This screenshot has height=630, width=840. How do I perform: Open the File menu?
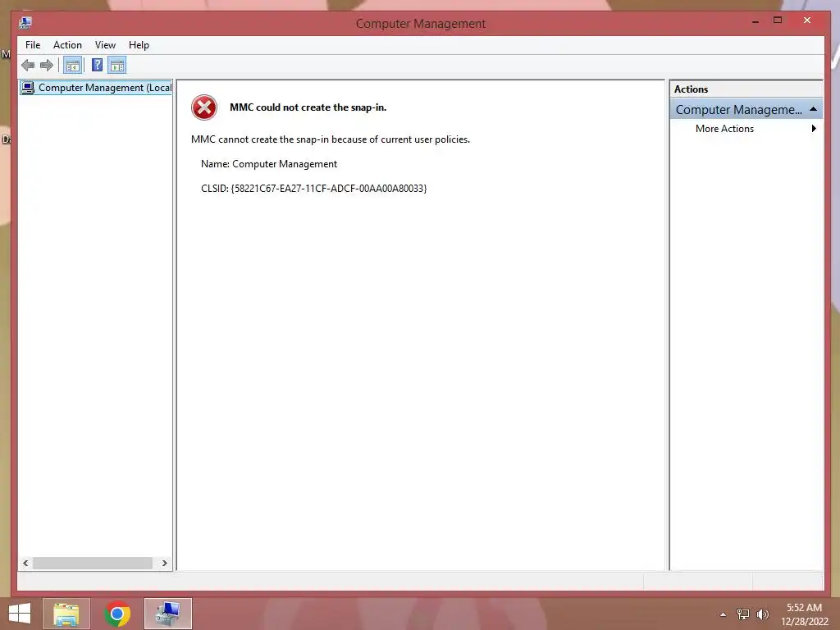click(x=33, y=45)
